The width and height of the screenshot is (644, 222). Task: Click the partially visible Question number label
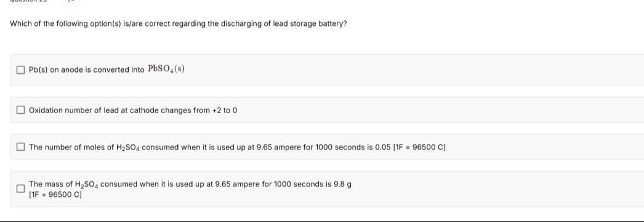29,1
